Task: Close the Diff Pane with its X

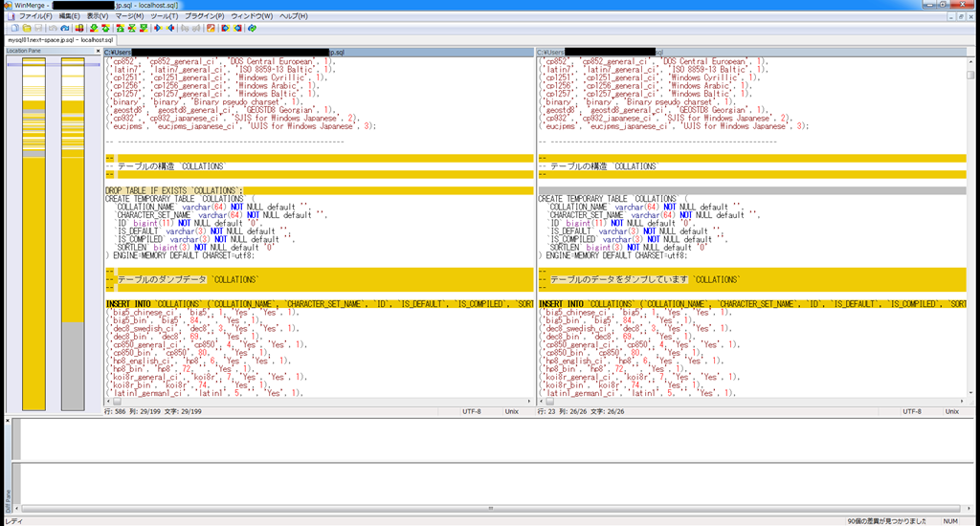Action: click(x=8, y=421)
